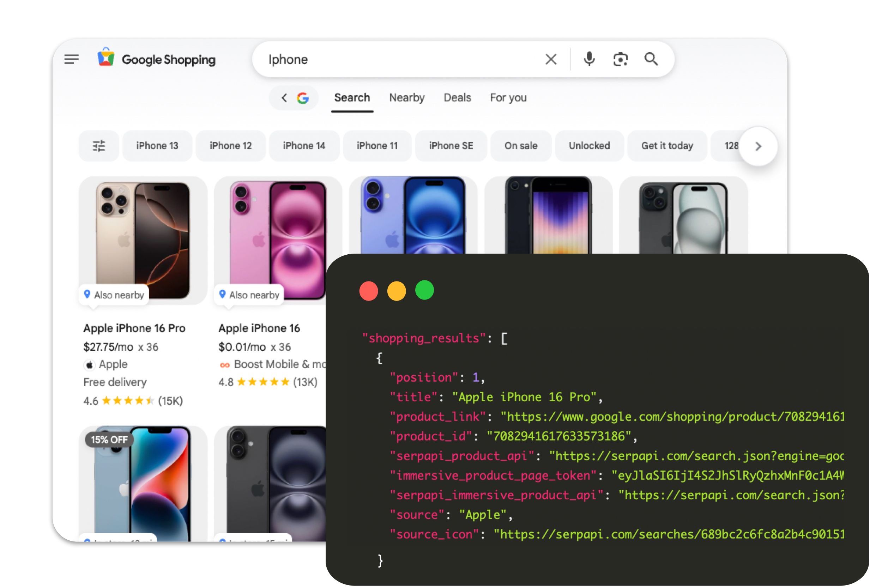Select the iPhone 13 filter chip
The image size is (882, 588).
pos(157,146)
